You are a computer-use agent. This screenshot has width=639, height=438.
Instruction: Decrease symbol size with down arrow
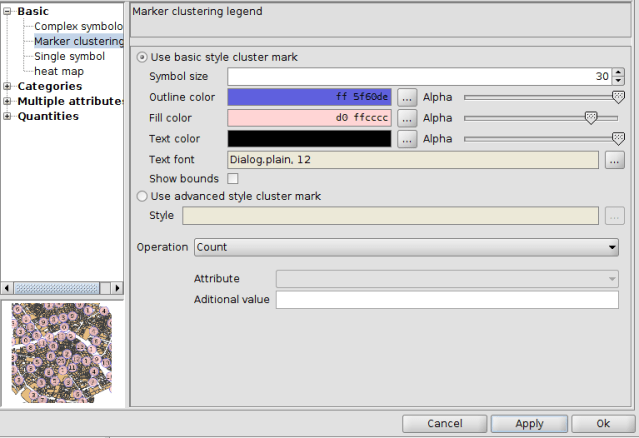click(x=618, y=81)
